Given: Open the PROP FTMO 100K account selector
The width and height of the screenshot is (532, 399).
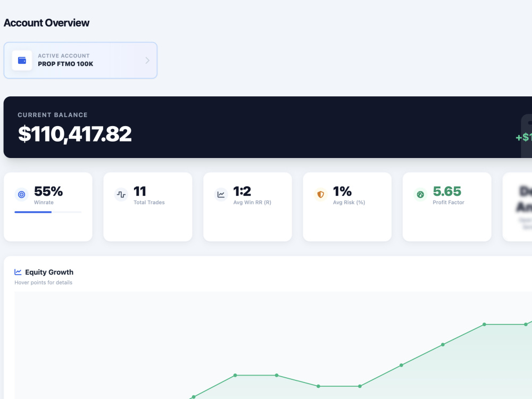Looking at the screenshot, I should [x=80, y=61].
